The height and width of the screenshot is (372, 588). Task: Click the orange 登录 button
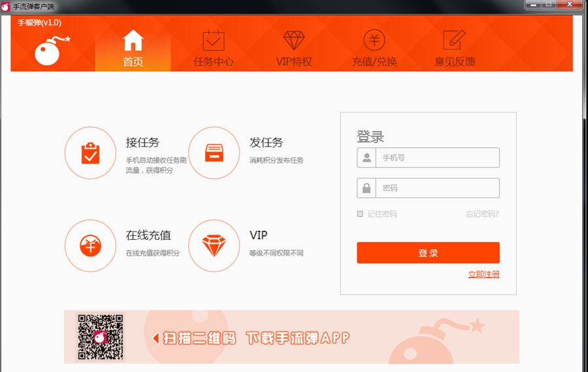tap(428, 252)
